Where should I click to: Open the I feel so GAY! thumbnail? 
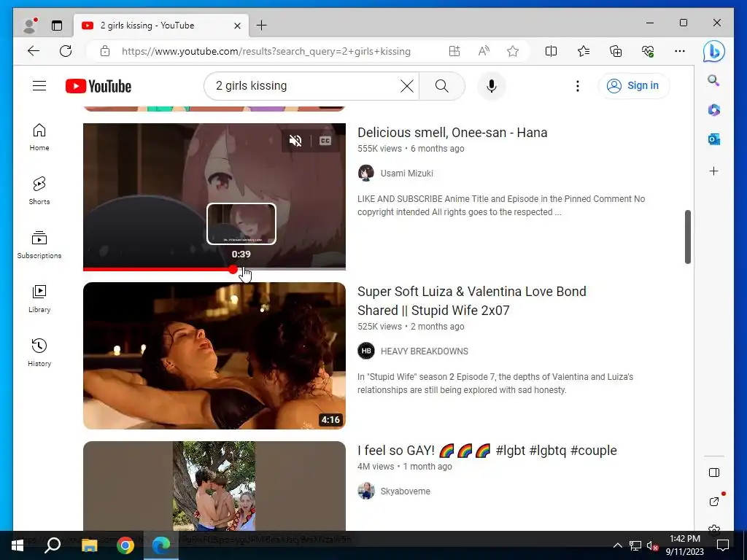pos(214,486)
